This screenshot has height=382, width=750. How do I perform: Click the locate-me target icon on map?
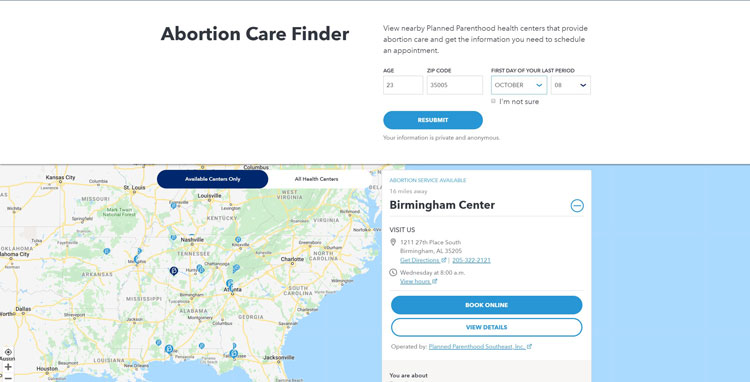8,352
